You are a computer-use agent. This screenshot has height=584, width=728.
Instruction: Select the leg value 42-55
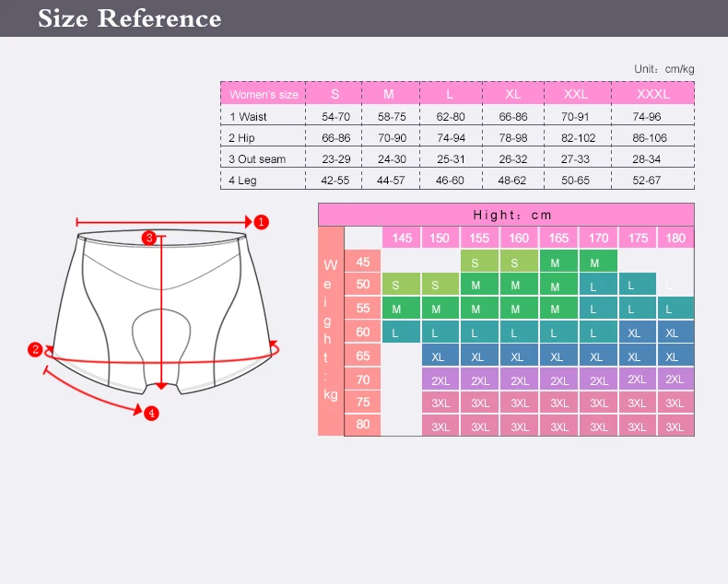tap(335, 181)
